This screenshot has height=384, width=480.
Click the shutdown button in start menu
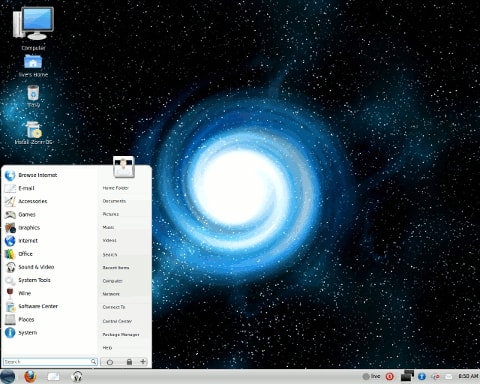coord(110,362)
